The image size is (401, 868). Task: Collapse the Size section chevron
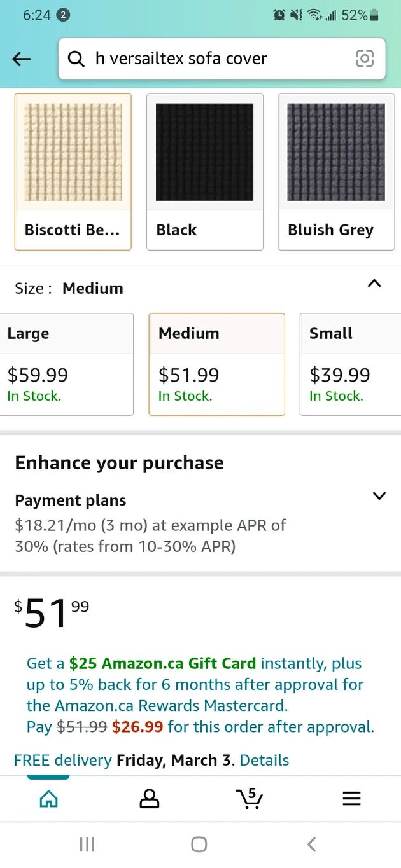(x=375, y=284)
